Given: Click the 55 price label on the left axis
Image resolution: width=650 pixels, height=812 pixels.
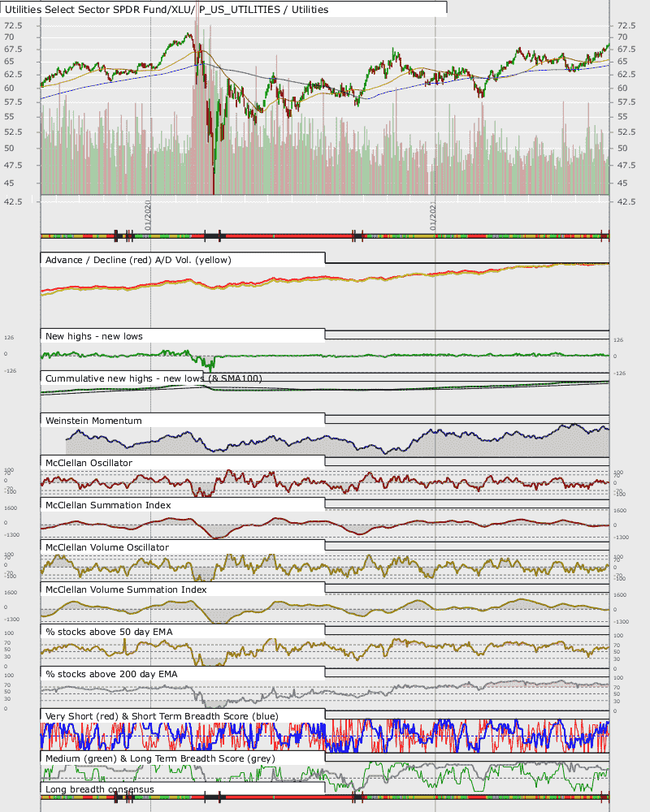Looking at the screenshot, I should (9, 116).
